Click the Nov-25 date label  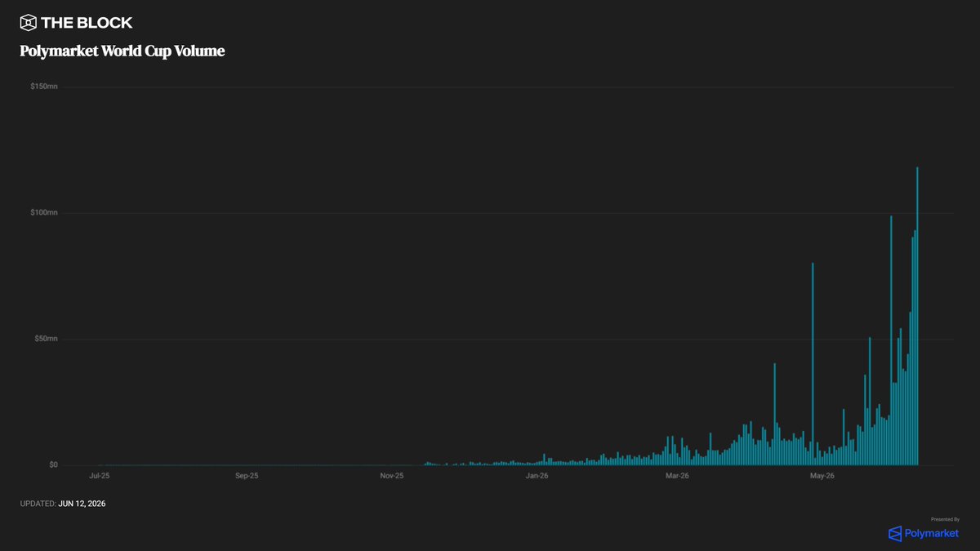pyautogui.click(x=392, y=476)
